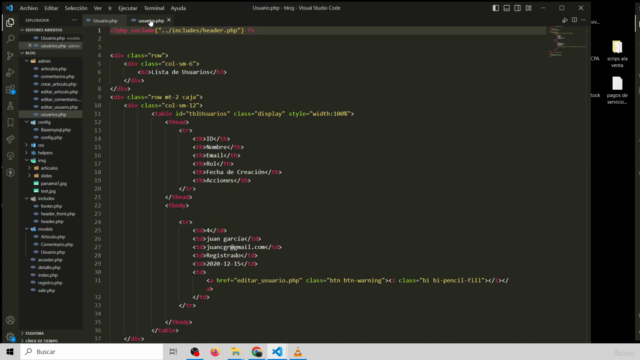Open Google Chrome from the taskbar
640x360 pixels.
pos(256,351)
